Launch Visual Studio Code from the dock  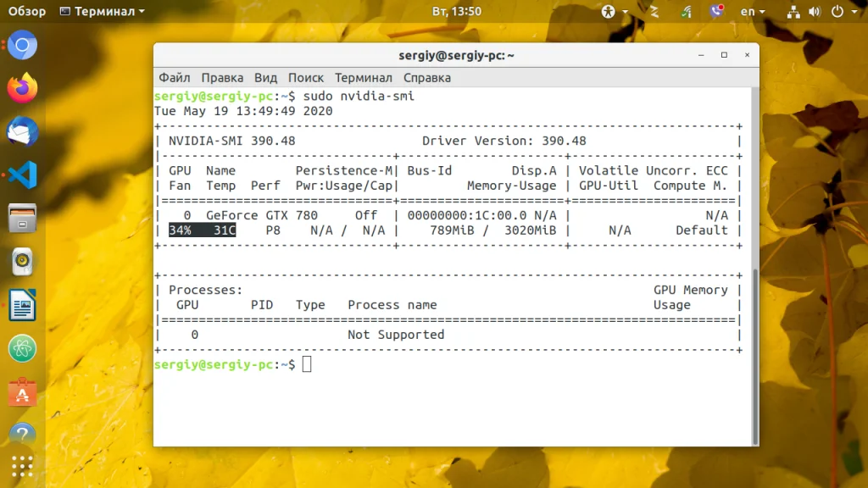click(x=23, y=175)
